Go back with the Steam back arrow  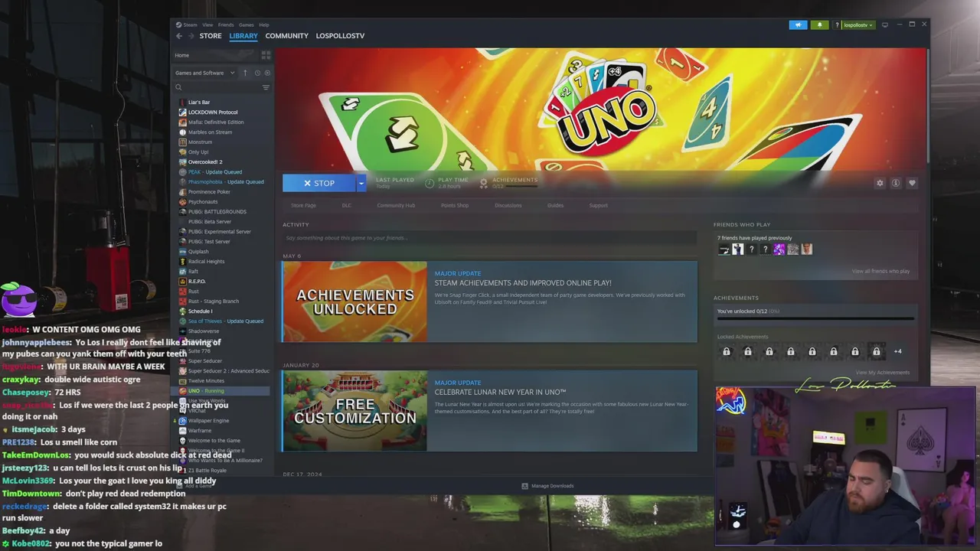179,36
